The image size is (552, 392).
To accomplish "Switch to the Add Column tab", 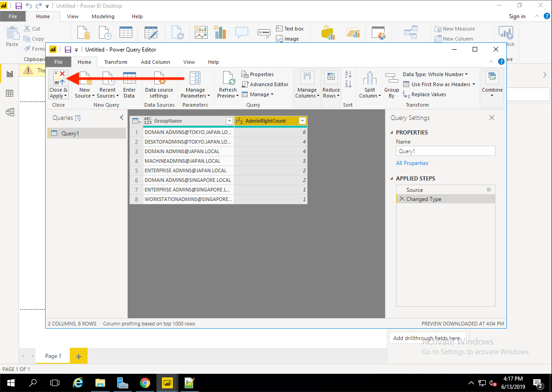I will [155, 62].
